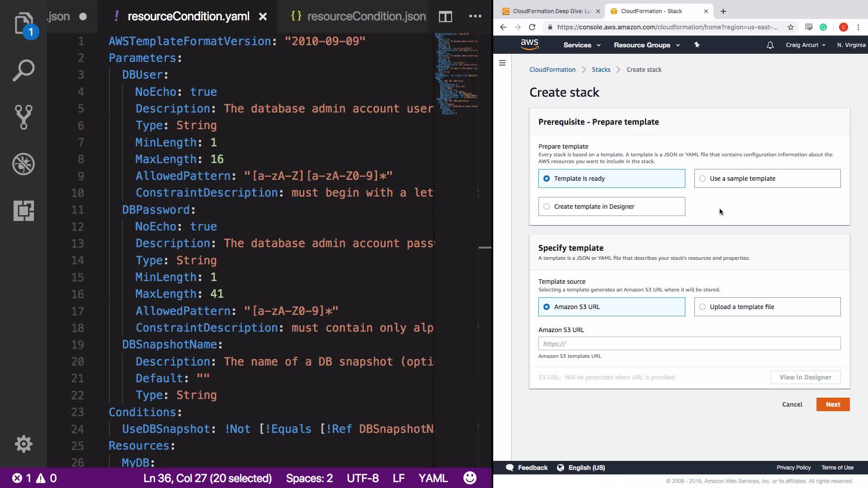Expand the Services dropdown menu

point(581,45)
